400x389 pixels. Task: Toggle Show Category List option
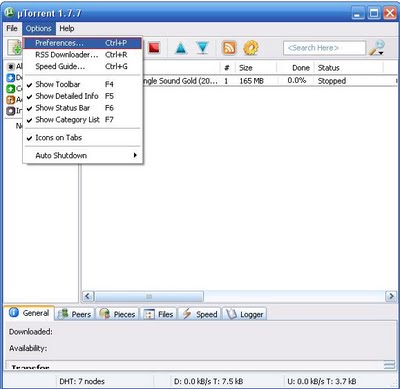83,120
